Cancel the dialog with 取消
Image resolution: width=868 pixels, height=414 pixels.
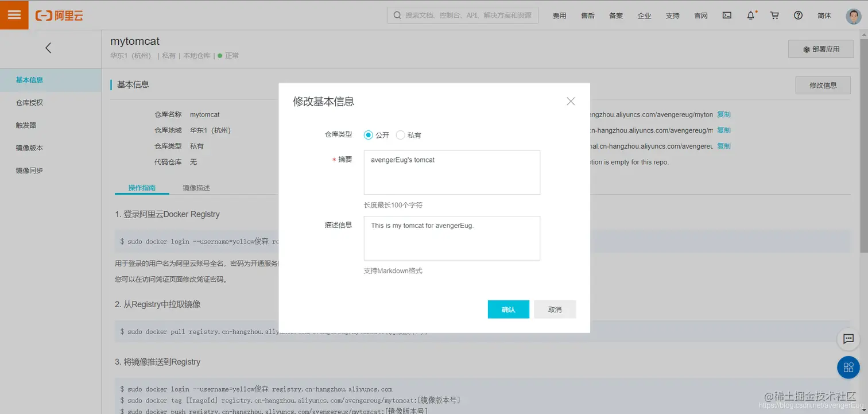pos(555,309)
